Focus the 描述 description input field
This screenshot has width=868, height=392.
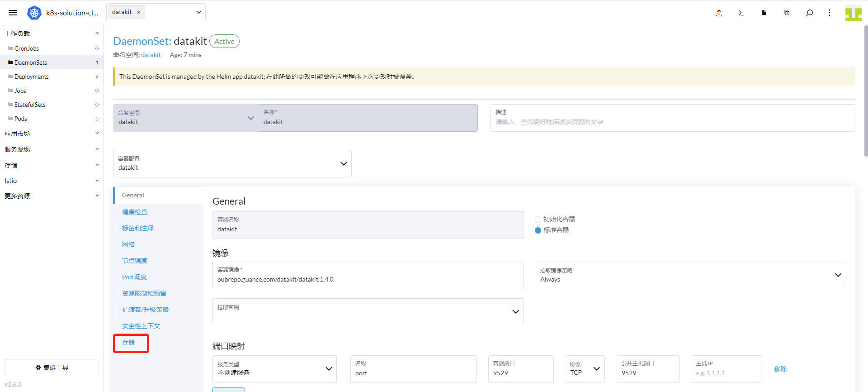(673, 118)
